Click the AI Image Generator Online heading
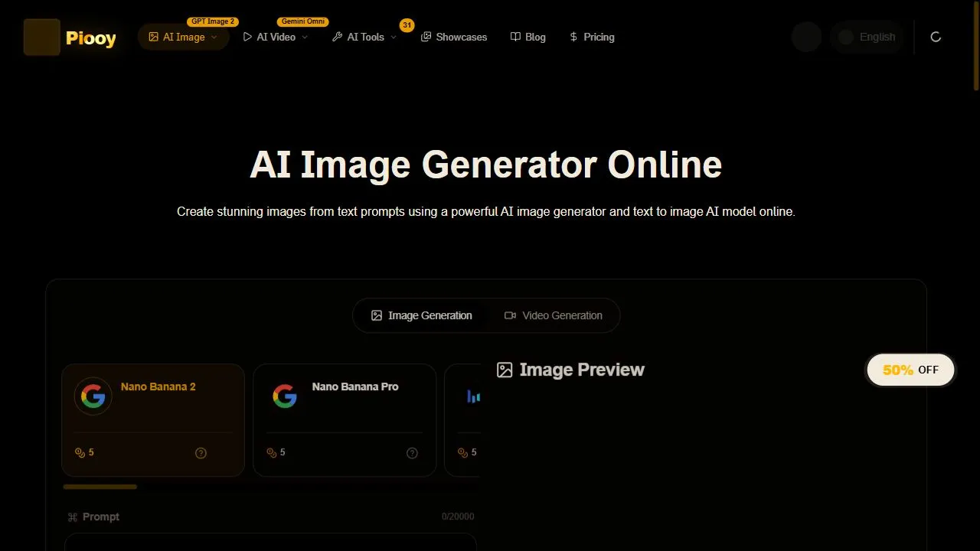980x551 pixels. click(486, 165)
